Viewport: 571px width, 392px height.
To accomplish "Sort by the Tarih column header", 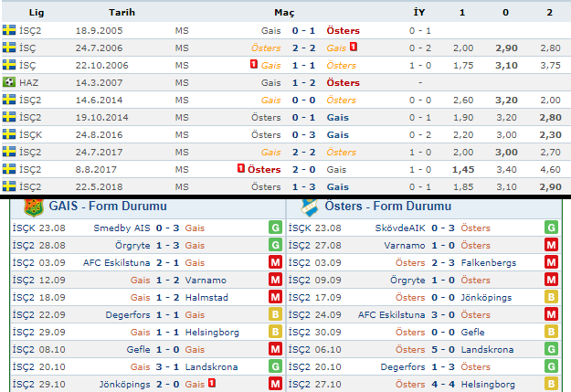I will point(122,13).
